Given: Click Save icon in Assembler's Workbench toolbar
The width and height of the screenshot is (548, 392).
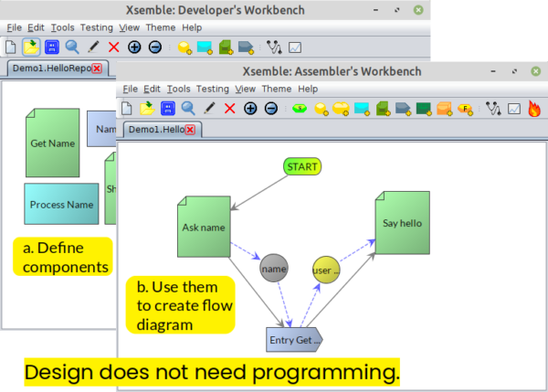Looking at the screenshot, I should pos(168,109).
